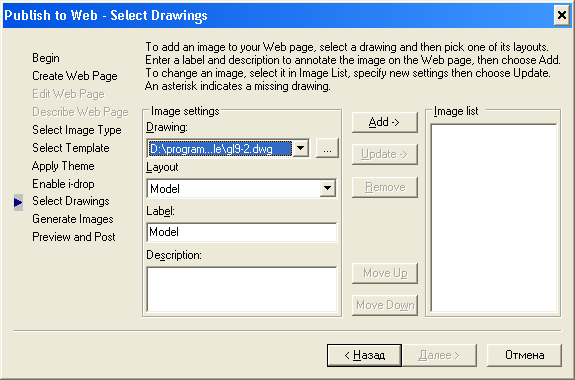
Task: Click the blue arrow step marker
Action: coord(18,202)
